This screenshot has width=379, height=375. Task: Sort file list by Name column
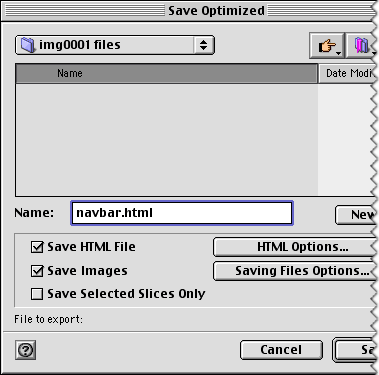coord(167,73)
